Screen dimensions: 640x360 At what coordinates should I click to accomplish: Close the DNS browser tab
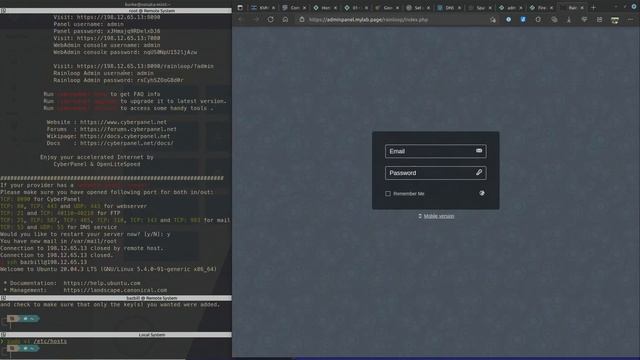click(x=459, y=8)
